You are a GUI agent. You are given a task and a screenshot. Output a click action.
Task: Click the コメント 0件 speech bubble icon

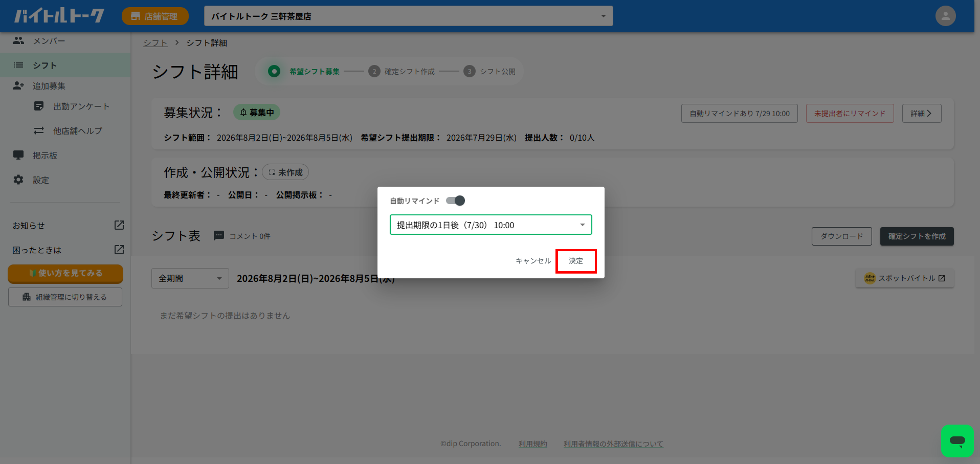point(218,236)
